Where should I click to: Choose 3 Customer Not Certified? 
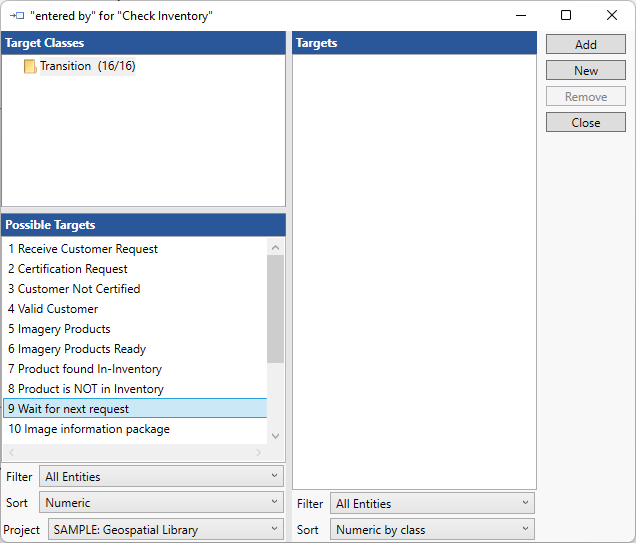pos(74,289)
